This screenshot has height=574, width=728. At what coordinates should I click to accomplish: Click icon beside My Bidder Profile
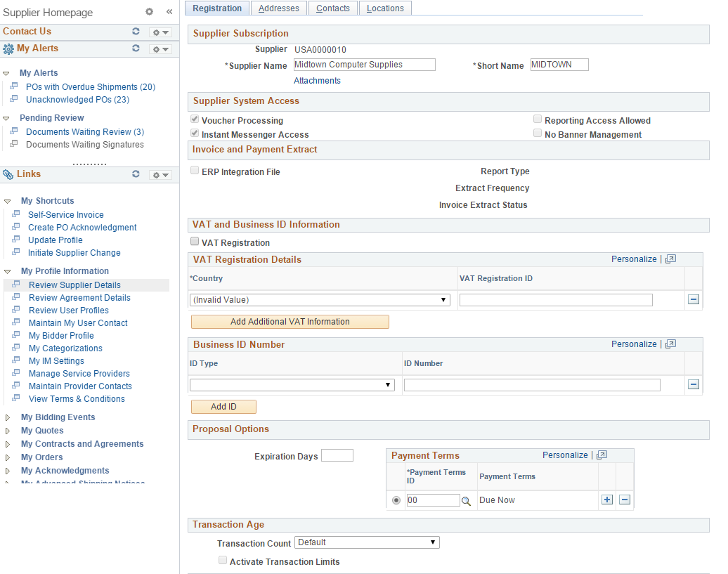click(16, 334)
